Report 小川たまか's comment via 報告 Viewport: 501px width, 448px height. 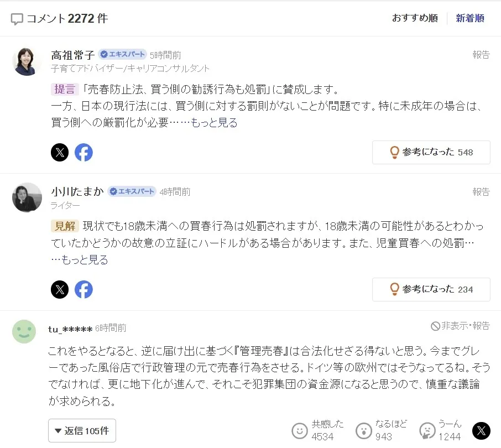(x=481, y=192)
